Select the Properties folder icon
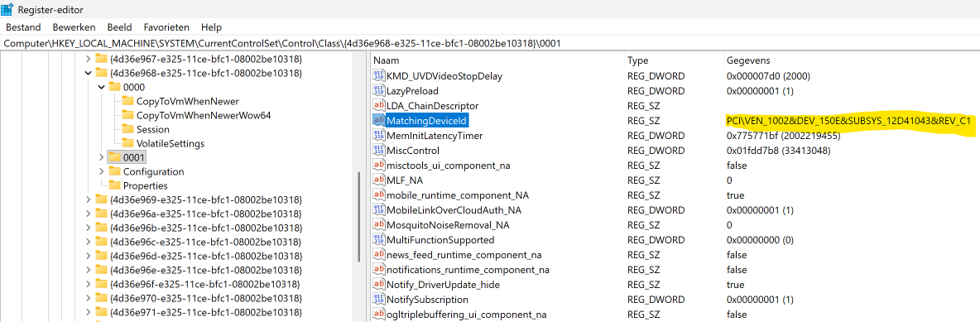The image size is (980, 322). [114, 185]
